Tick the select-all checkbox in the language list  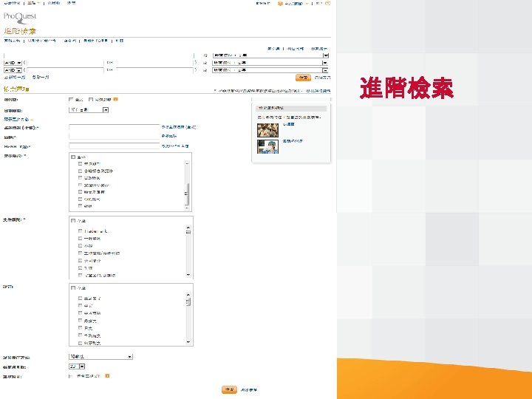click(x=73, y=287)
